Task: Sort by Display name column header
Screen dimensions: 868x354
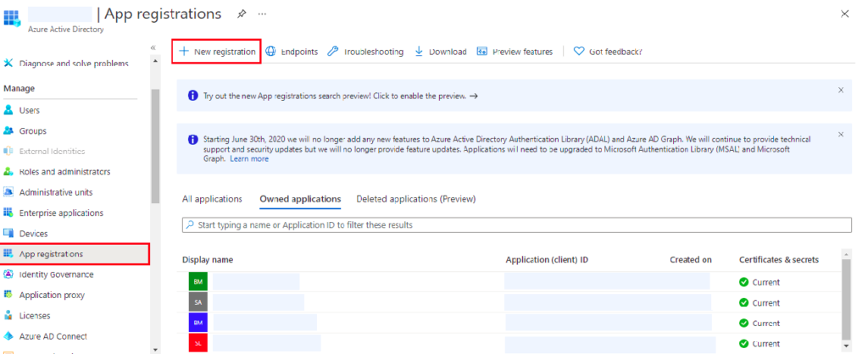Action: click(208, 259)
